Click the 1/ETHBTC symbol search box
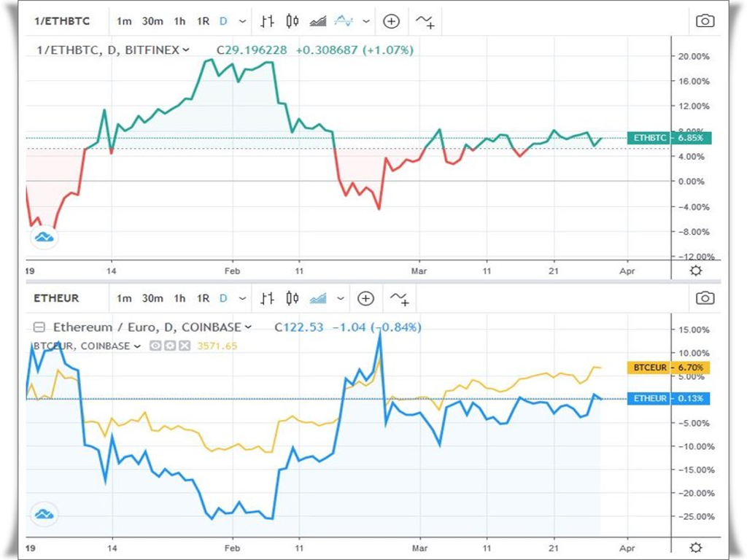Viewport: 747px width, 560px height. point(63,21)
